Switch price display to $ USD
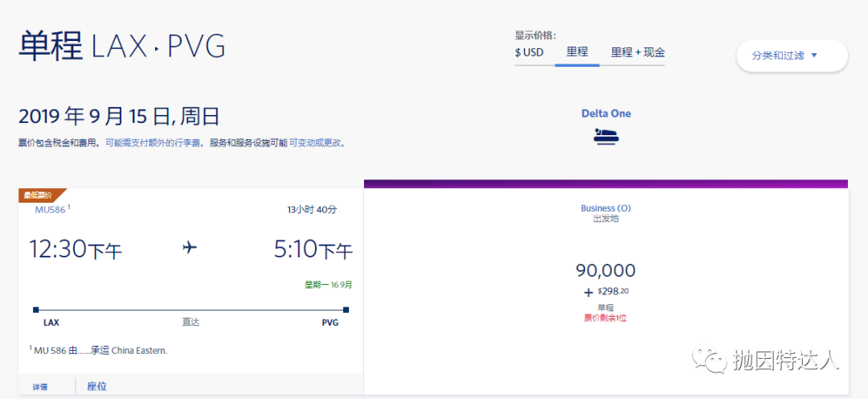This screenshot has width=868, height=399. pos(529,53)
